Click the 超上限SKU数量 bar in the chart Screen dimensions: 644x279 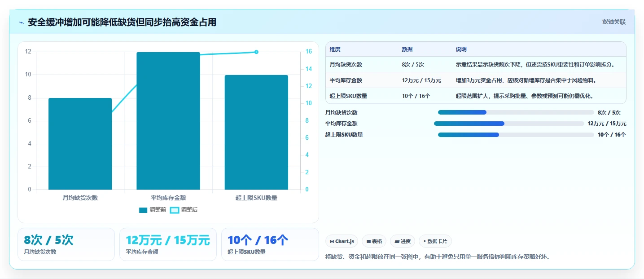pyautogui.click(x=256, y=132)
